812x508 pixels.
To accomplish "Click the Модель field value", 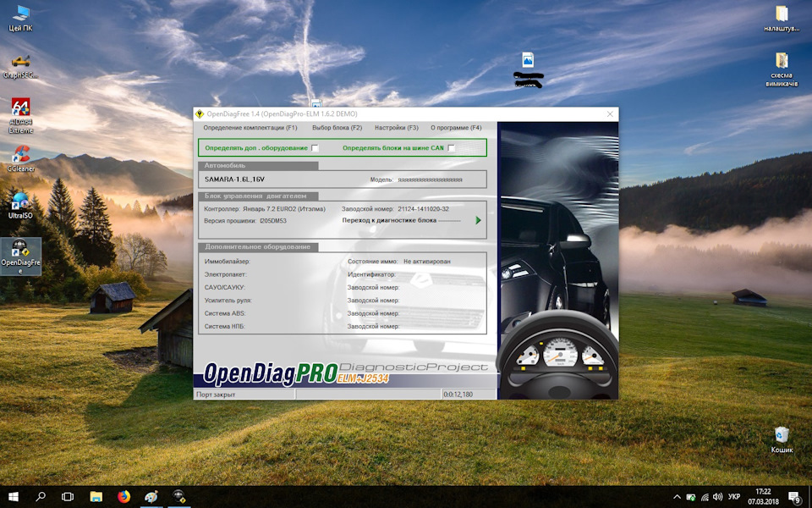I will [x=430, y=179].
